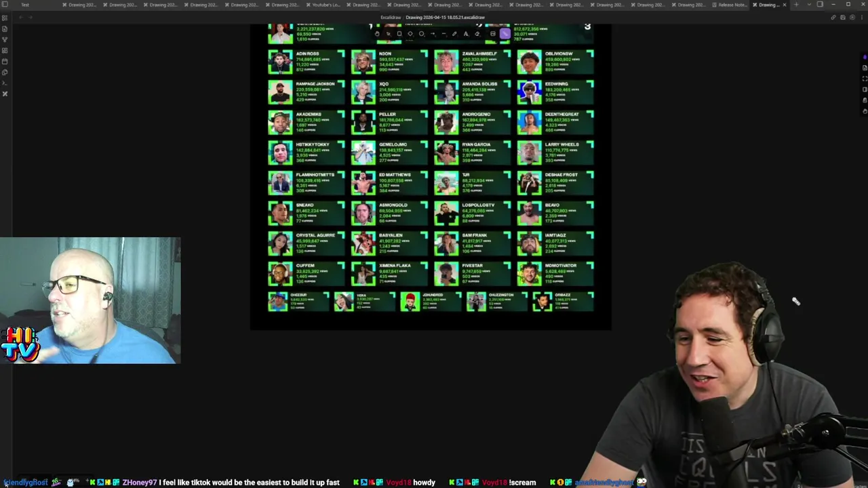
Task: Toggle the left sidebar panel icon
Action: click(5, 4)
